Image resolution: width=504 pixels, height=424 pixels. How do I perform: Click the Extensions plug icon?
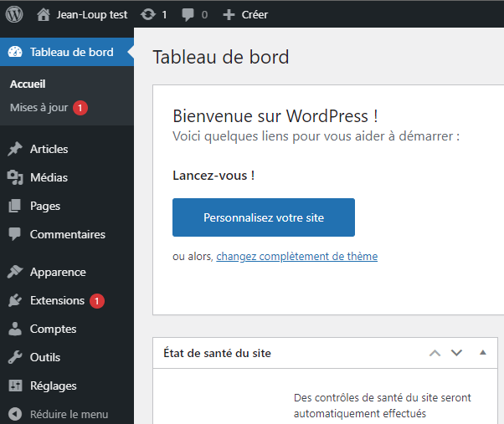click(x=15, y=300)
